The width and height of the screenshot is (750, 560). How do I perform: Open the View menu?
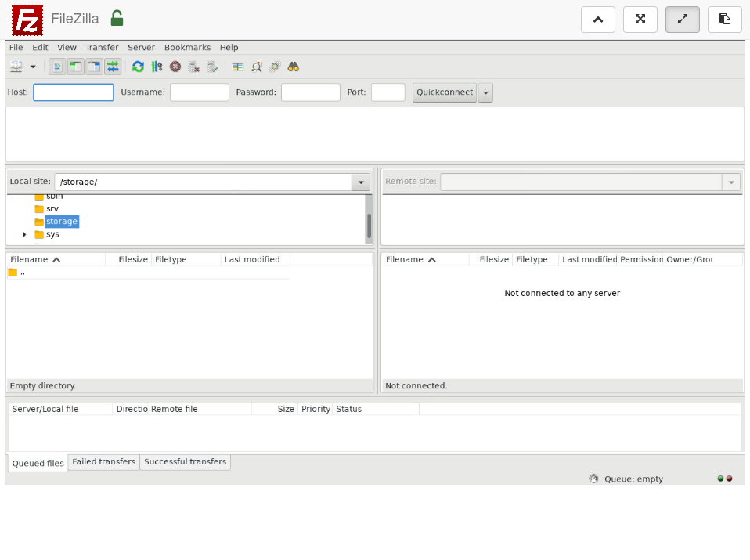(67, 47)
